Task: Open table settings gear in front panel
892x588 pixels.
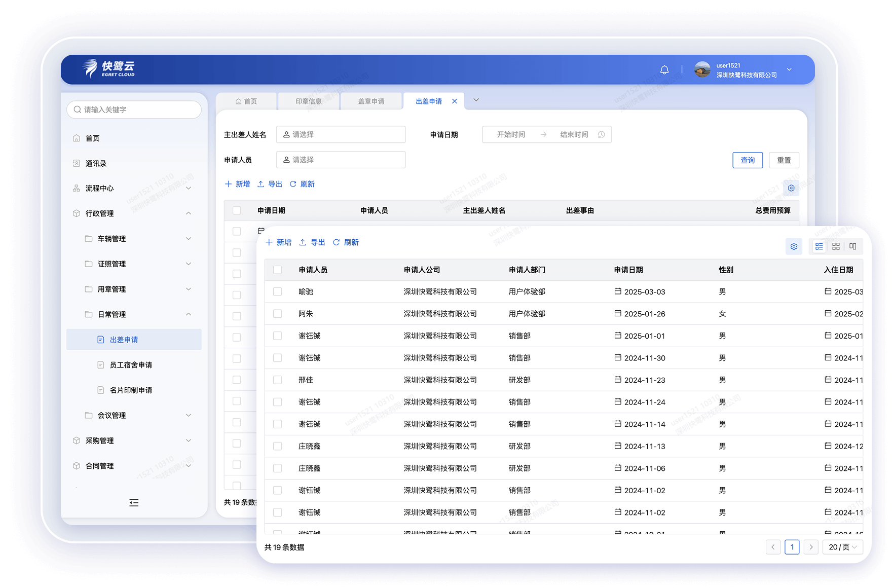Action: [794, 246]
